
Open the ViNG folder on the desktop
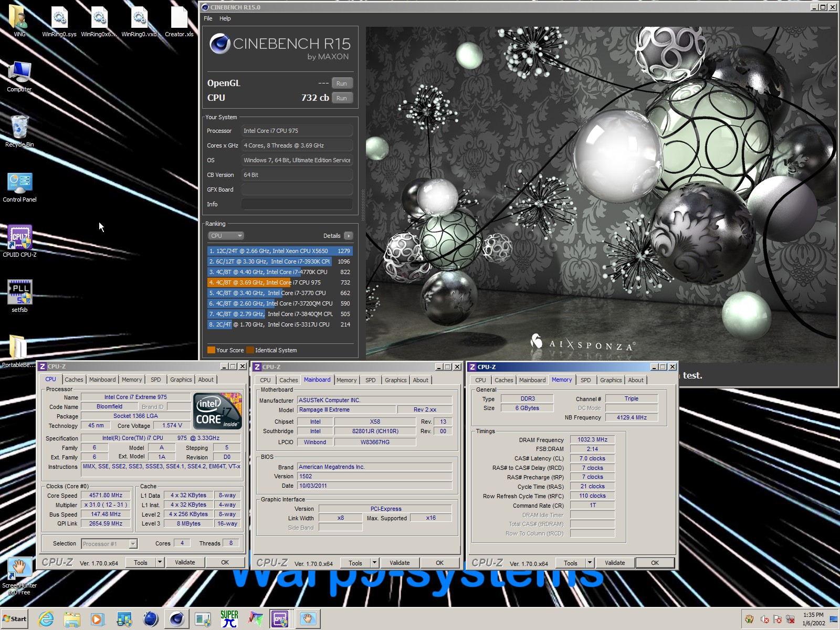click(x=19, y=21)
